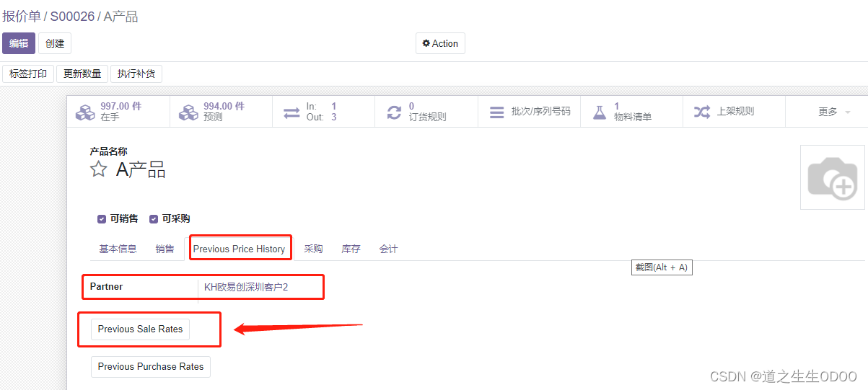The image size is (868, 390).
Task: Click the forecast cubes icon
Action: pyautogui.click(x=189, y=112)
